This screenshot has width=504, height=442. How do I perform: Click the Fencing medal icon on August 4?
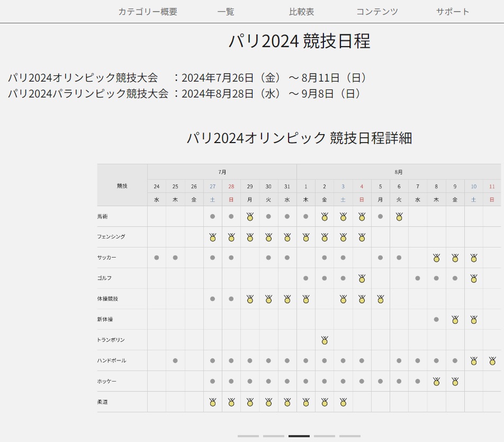[362, 237]
